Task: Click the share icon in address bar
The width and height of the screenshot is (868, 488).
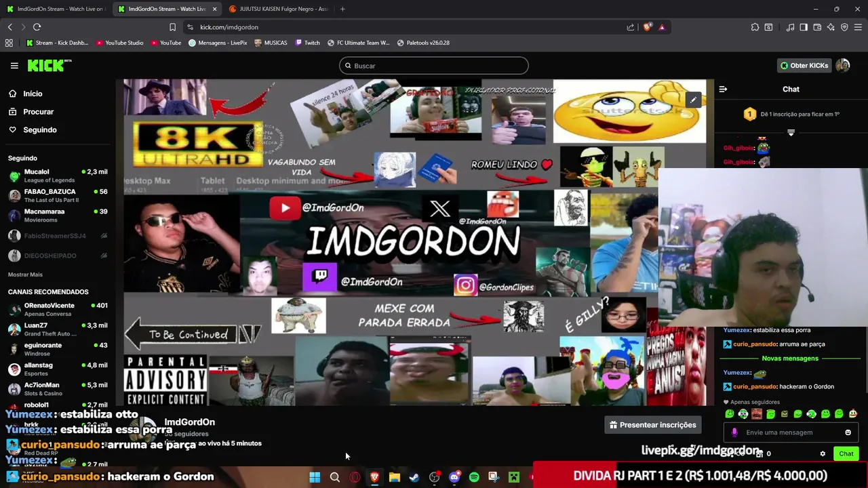Action: click(631, 27)
